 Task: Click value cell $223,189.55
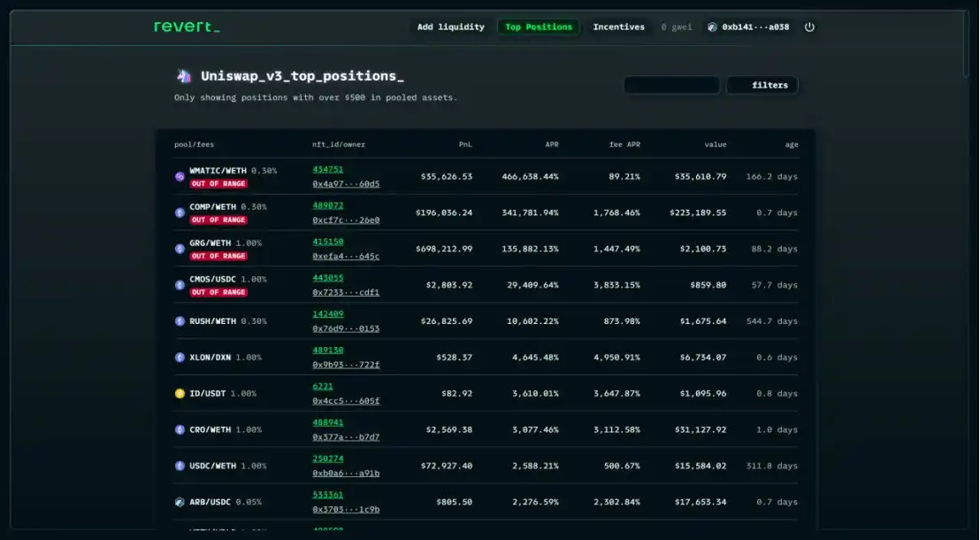pos(698,212)
